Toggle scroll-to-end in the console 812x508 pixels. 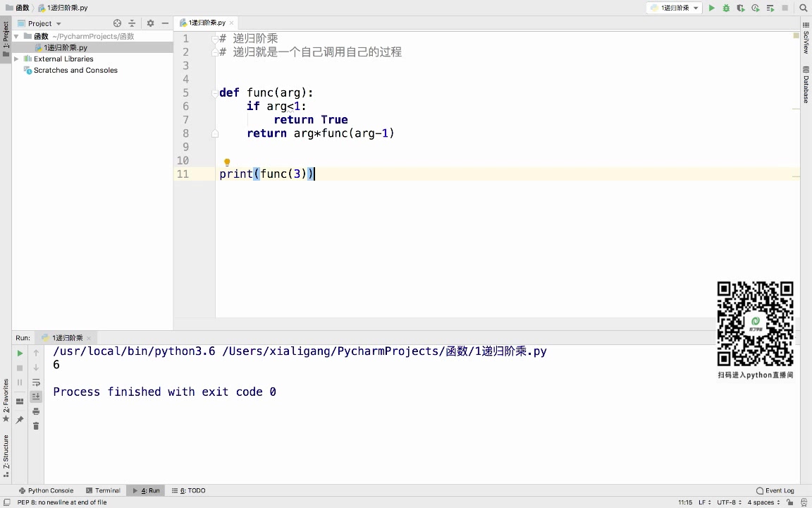[36, 397]
